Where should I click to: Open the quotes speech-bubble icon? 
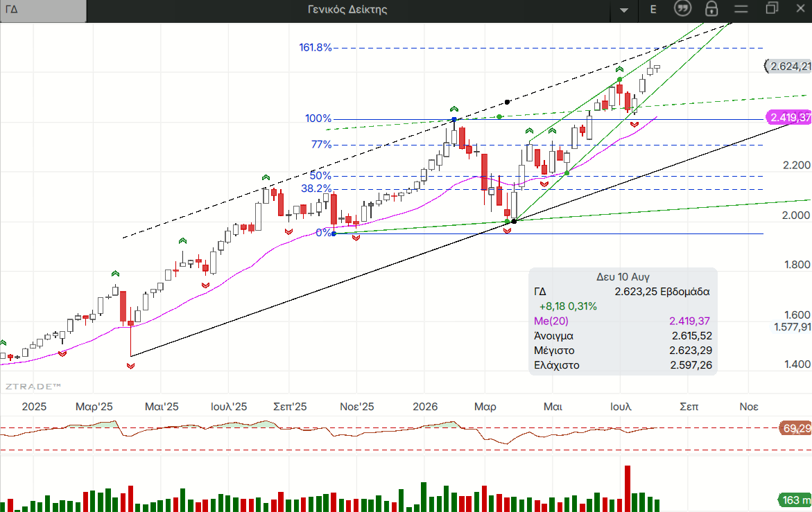[x=682, y=9]
